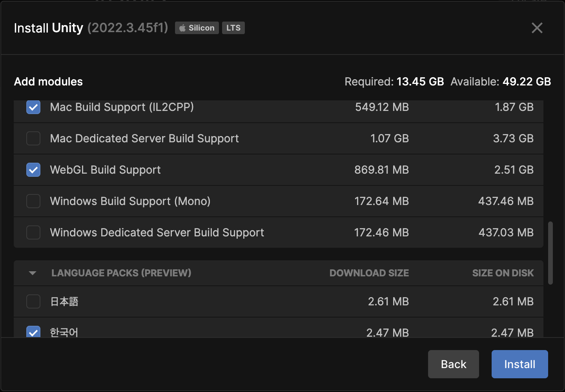Click the 'Required: 13.45 GB' text
The image size is (565, 392).
tap(394, 82)
